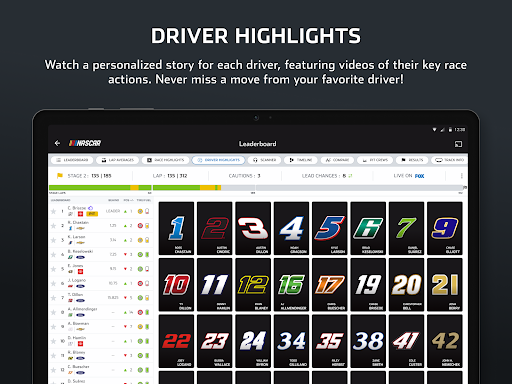Favorite A. Bowman with the star

tap(53, 327)
